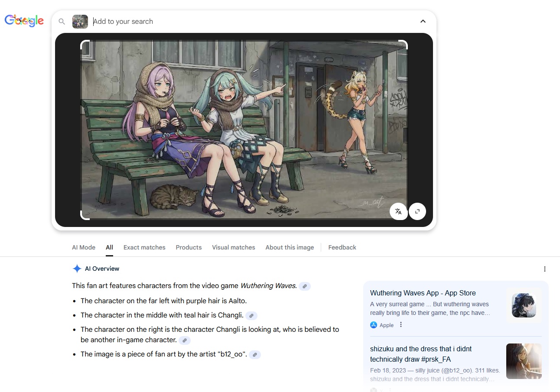Screen dimensions: 560x392
Task: Open About this image tab
Action: coord(290,247)
